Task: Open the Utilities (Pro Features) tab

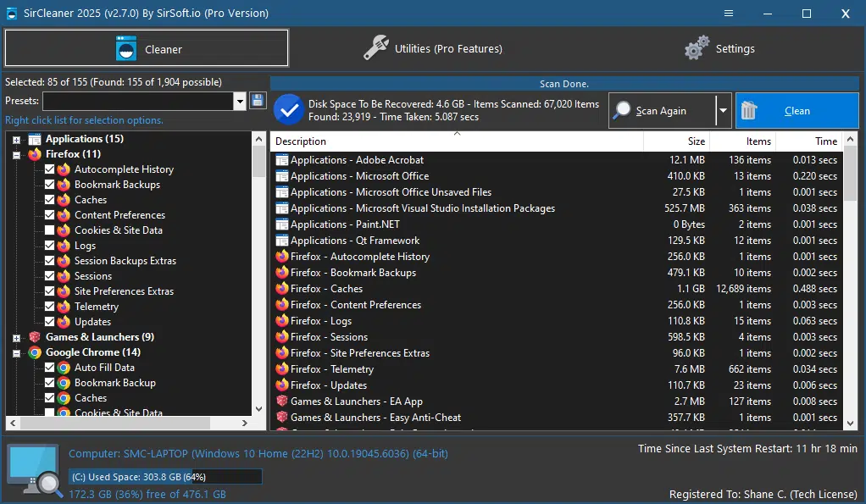Action: click(x=433, y=48)
